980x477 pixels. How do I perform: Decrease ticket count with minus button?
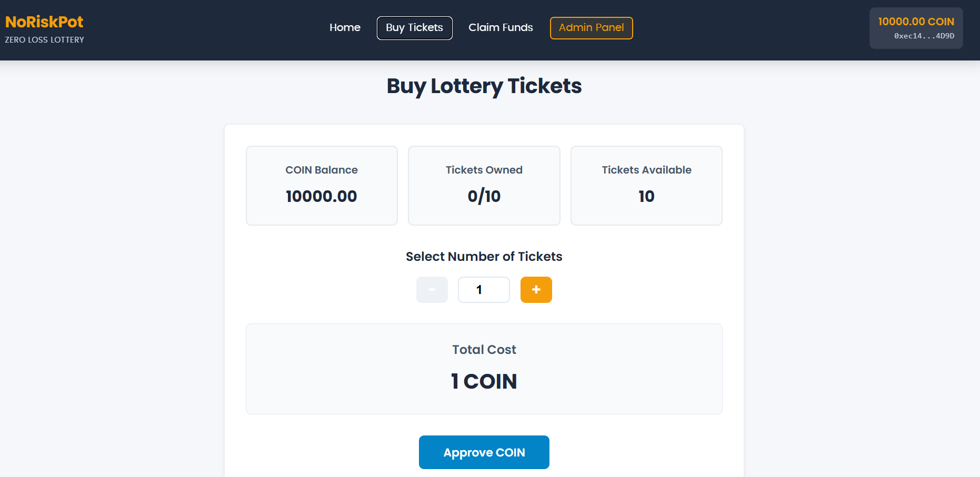432,290
